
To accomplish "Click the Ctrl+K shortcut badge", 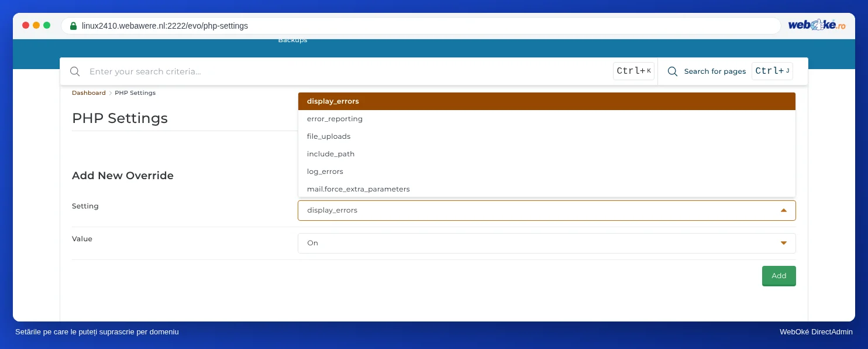I will tap(633, 71).
